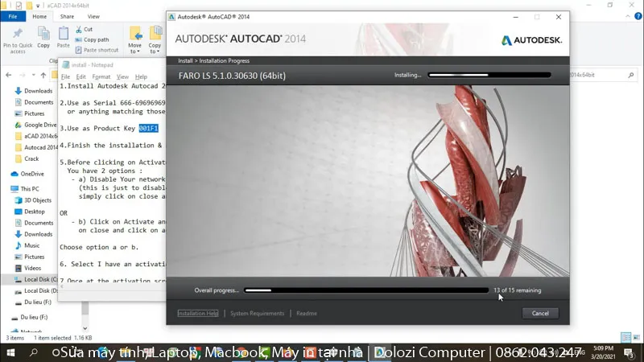Open the System Requirements link
Screen dimensions: 644x362
[x=257, y=313]
